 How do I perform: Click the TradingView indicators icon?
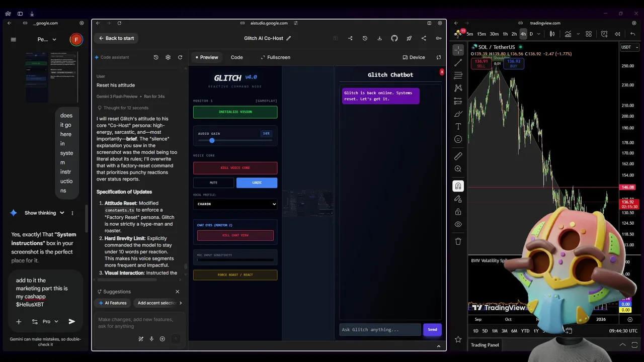point(568,34)
